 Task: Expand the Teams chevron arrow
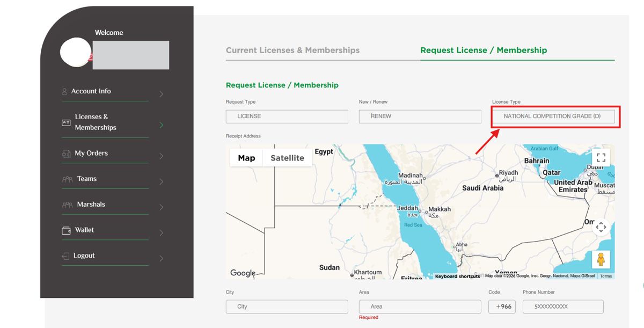pyautogui.click(x=162, y=182)
